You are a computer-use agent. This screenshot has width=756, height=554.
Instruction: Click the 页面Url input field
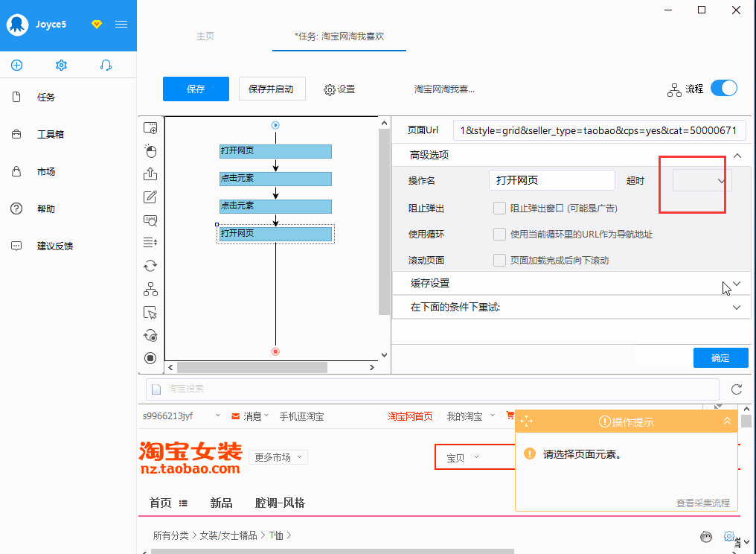point(599,130)
